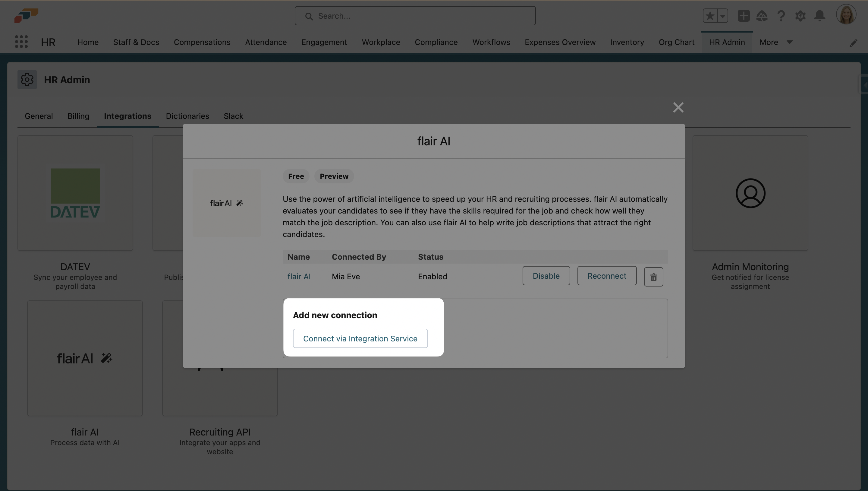Open the Billing tab
The height and width of the screenshot is (491, 868).
coord(78,116)
